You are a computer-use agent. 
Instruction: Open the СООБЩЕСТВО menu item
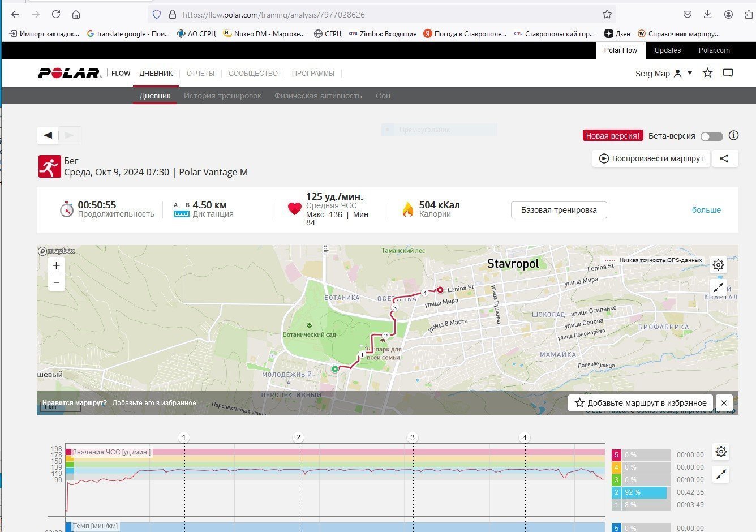pyautogui.click(x=253, y=73)
